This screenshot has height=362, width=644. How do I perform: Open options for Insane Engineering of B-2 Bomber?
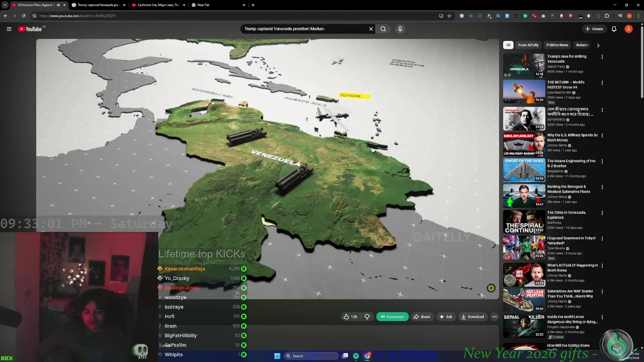coord(602,161)
